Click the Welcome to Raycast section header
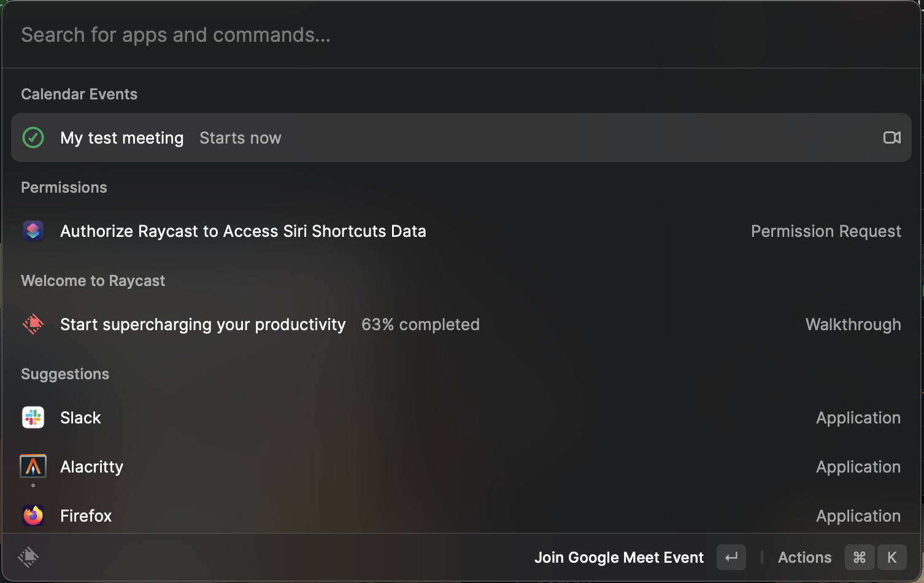This screenshot has height=583, width=924. (93, 280)
